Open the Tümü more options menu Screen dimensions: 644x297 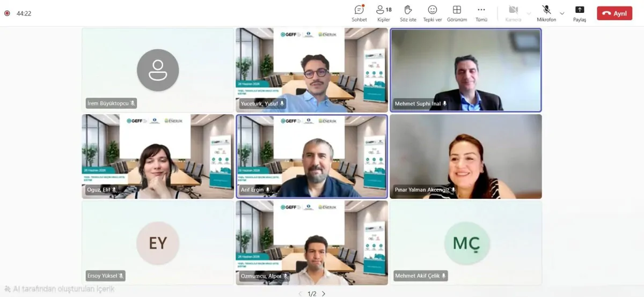[481, 13]
